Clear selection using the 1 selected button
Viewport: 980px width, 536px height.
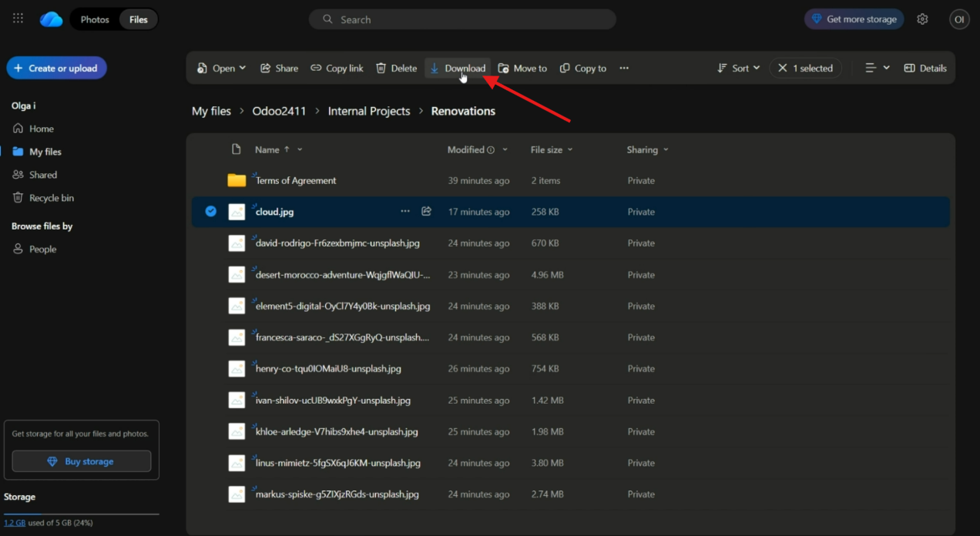coord(805,69)
